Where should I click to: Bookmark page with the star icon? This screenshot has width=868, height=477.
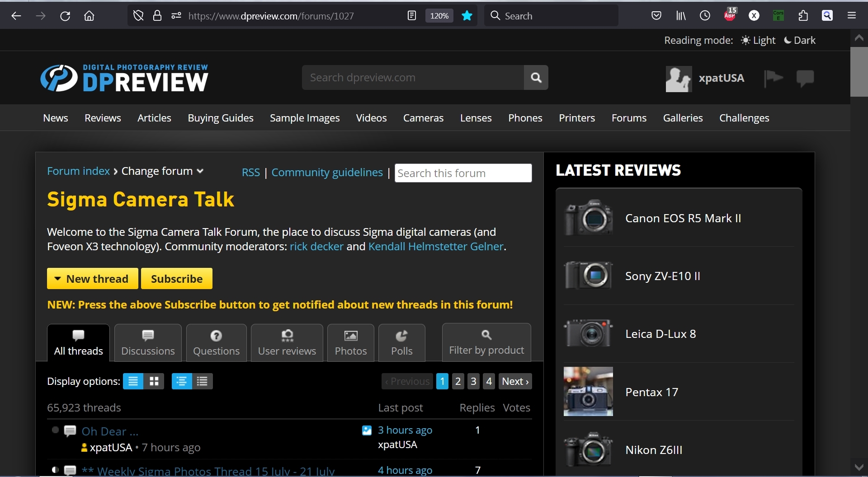click(467, 16)
